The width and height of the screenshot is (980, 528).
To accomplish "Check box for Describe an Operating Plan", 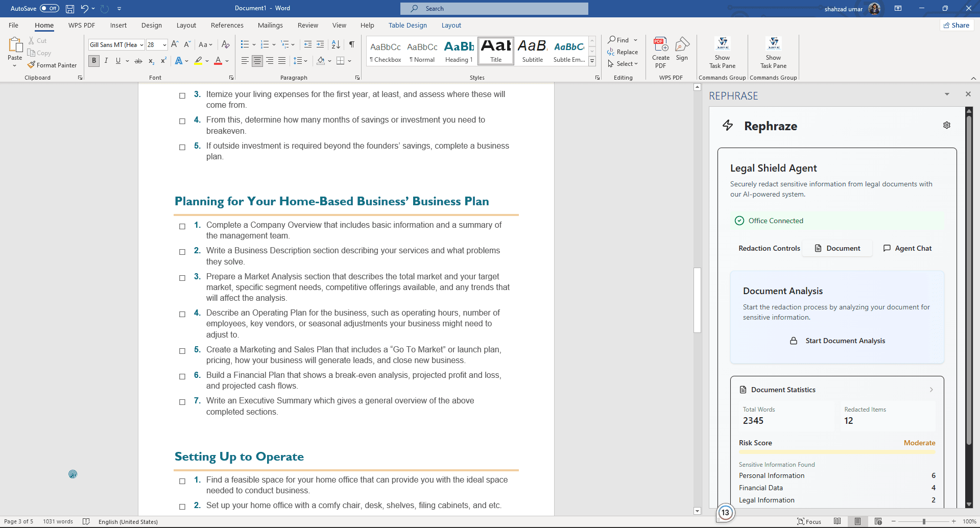I will click(x=182, y=314).
